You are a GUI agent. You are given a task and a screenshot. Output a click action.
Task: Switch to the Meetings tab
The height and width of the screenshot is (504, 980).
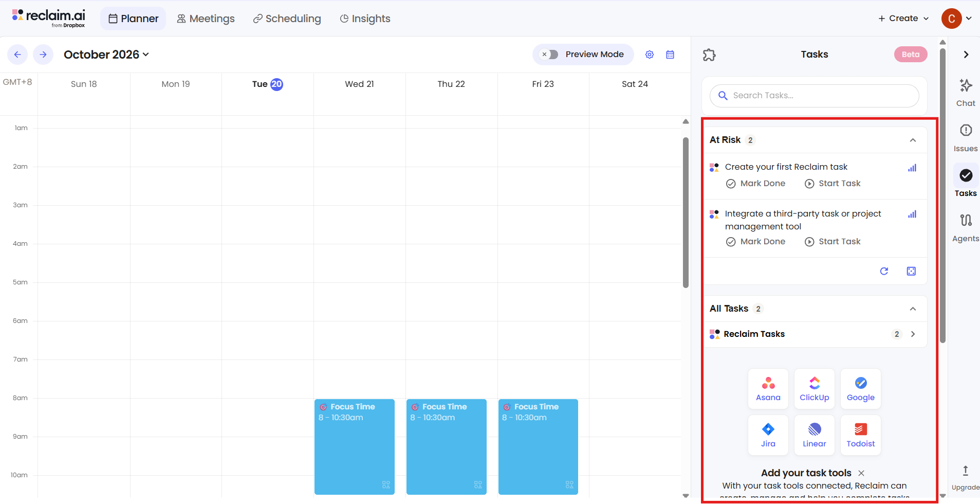coord(206,19)
